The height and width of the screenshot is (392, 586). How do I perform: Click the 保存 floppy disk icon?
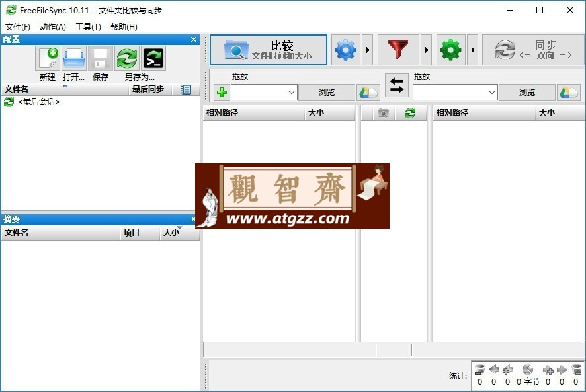[100, 58]
